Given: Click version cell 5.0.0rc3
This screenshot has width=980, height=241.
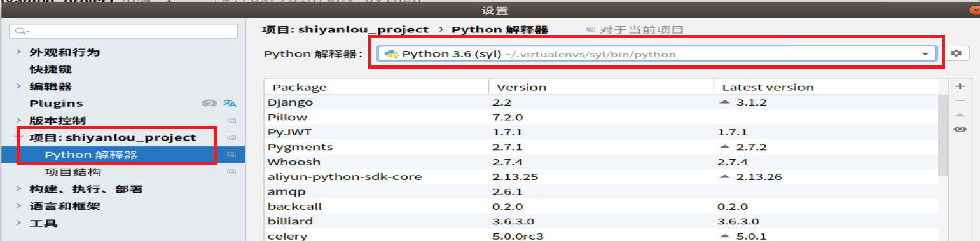Looking at the screenshot, I should (518, 236).
